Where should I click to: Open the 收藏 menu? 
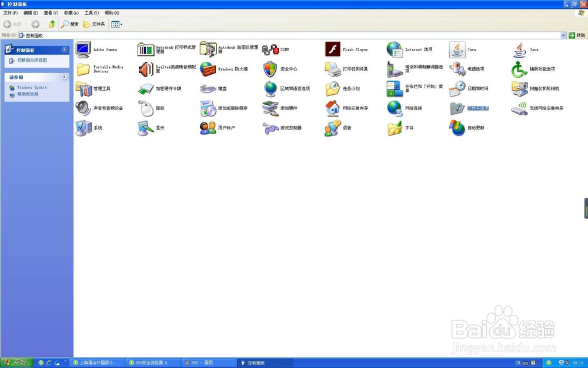click(71, 13)
